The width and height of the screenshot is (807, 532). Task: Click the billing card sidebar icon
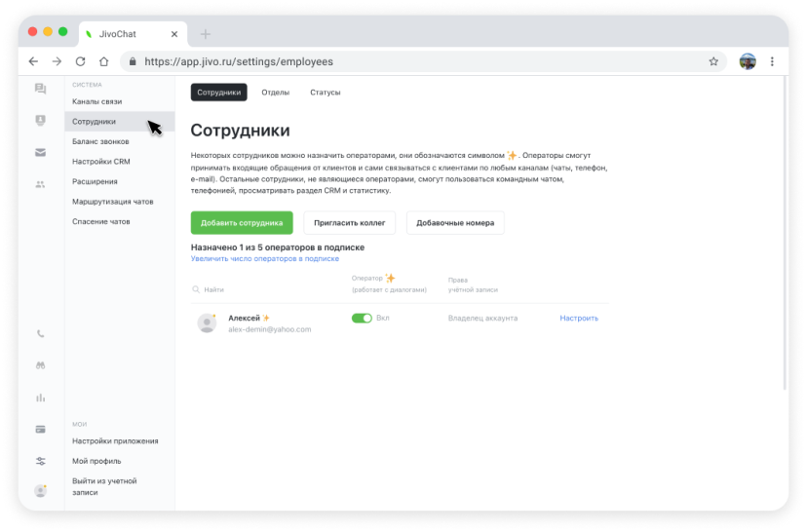click(40, 429)
